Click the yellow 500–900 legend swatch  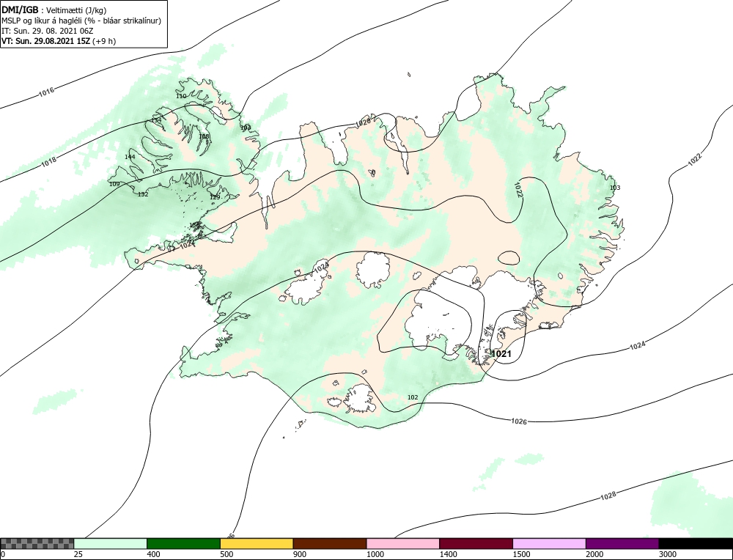click(x=257, y=543)
